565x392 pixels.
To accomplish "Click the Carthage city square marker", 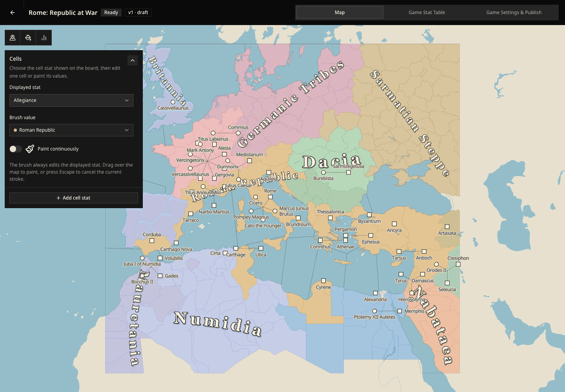I will [x=236, y=248].
